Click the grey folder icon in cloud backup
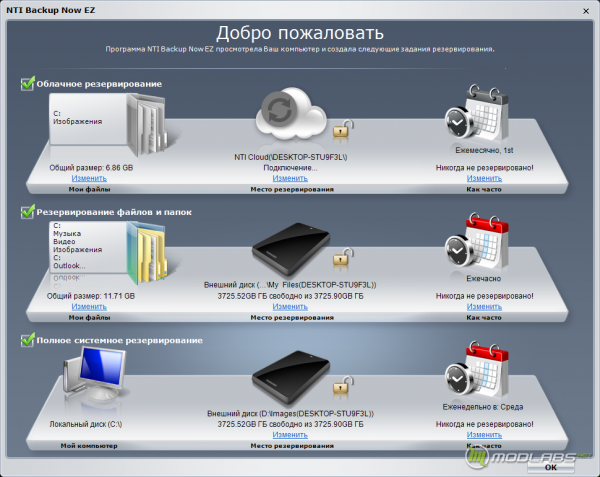Screen dimensions: 600x477 click(147, 124)
